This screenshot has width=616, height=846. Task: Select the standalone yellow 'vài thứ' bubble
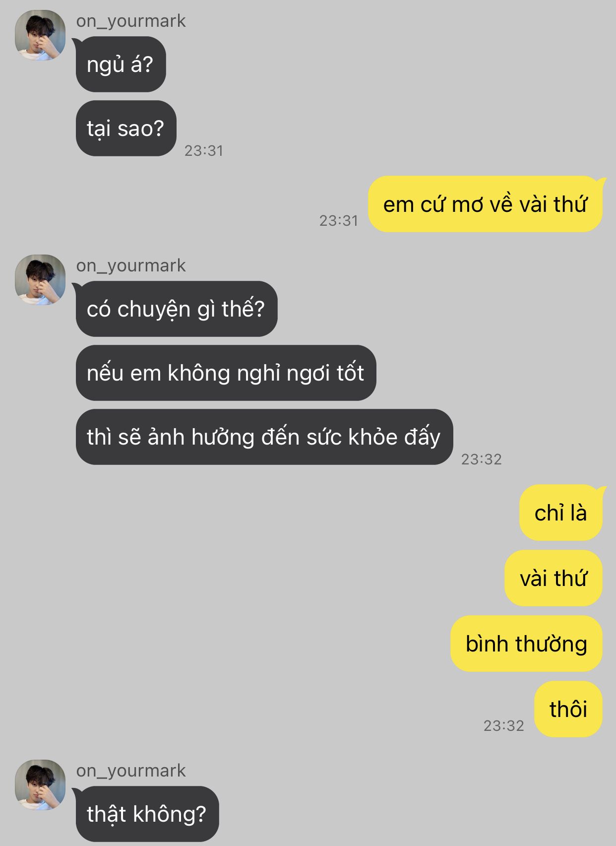554,578
